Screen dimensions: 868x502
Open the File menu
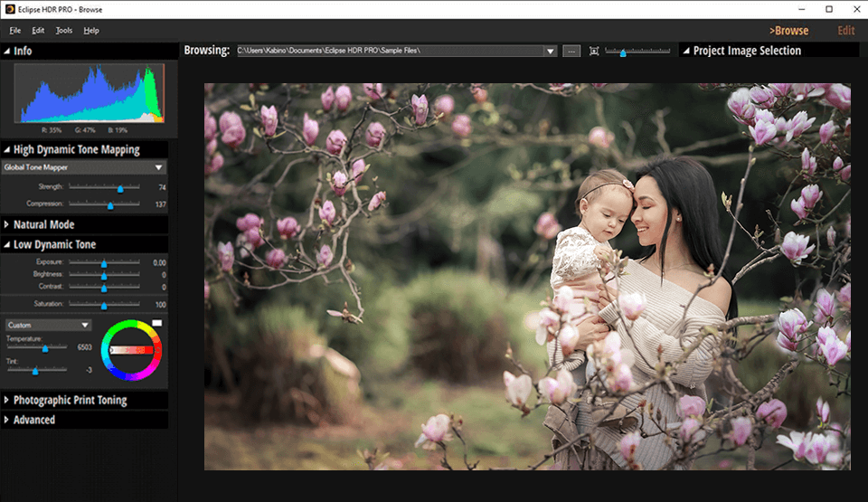coord(15,31)
